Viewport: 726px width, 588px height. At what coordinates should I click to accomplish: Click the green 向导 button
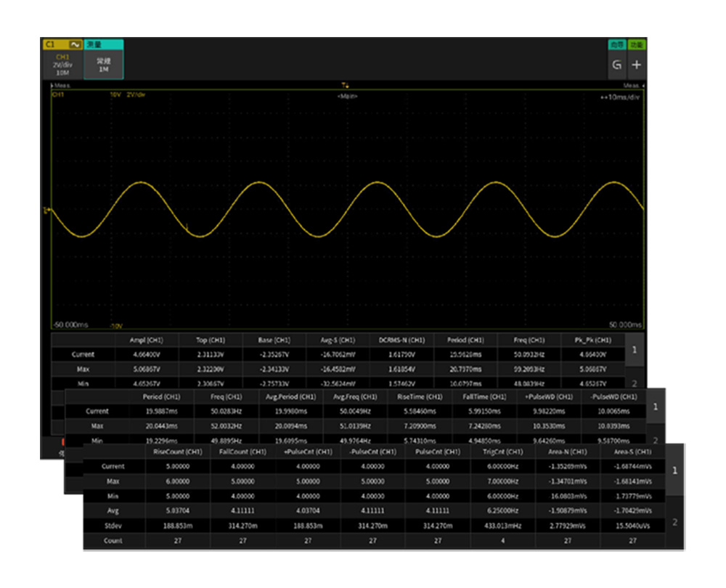point(616,44)
